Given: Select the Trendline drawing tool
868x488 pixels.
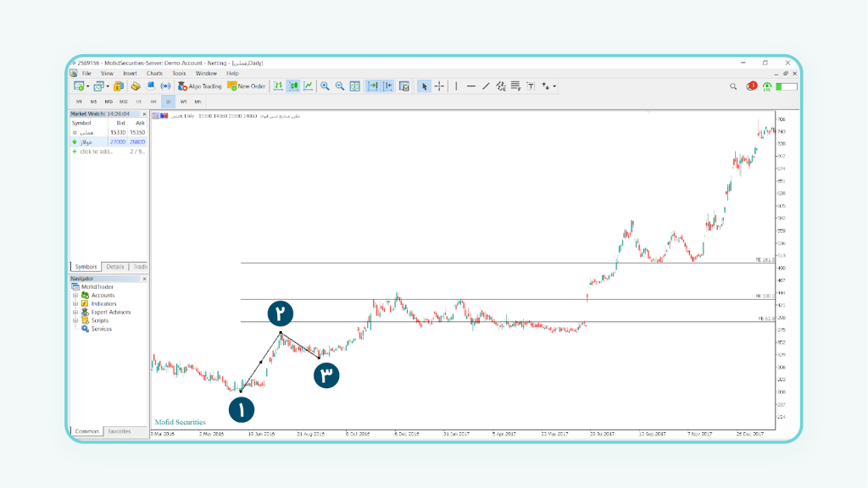Looking at the screenshot, I should [x=486, y=86].
